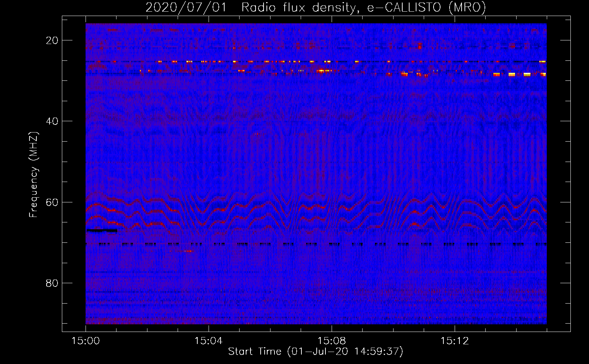589x364 pixels.
Task: Click the "(MRO)" station label in the title
Action: click(467, 8)
